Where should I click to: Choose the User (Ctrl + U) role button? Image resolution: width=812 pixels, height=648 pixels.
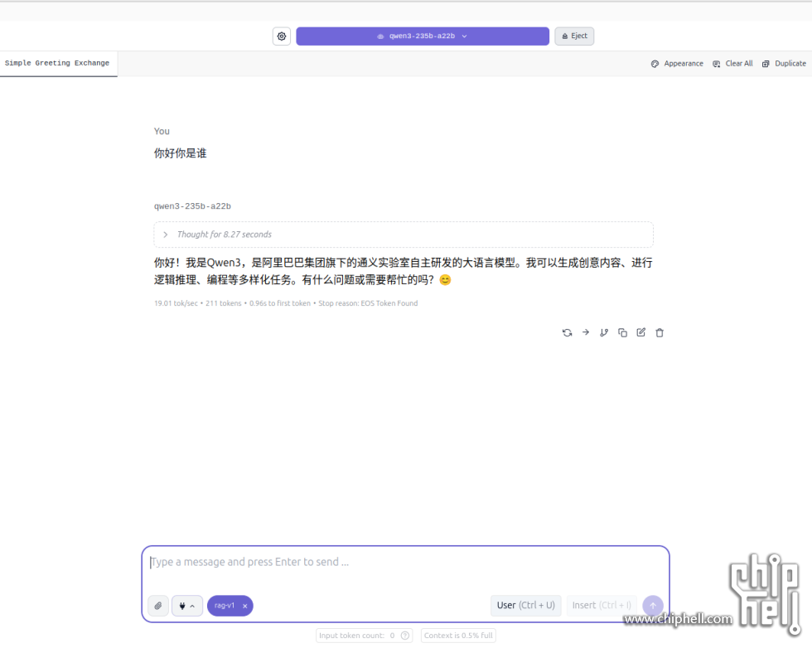525,606
